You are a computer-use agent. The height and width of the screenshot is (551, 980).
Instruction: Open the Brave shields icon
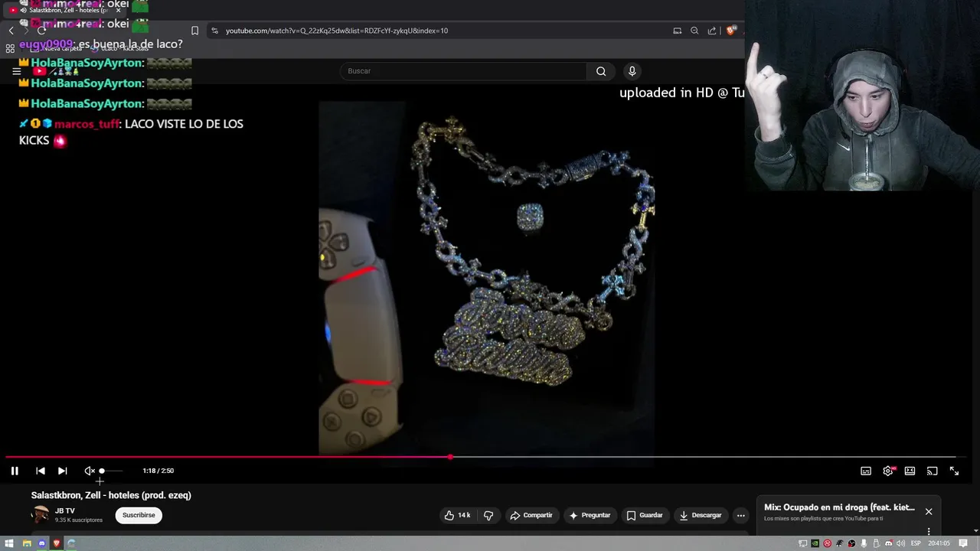click(x=731, y=31)
